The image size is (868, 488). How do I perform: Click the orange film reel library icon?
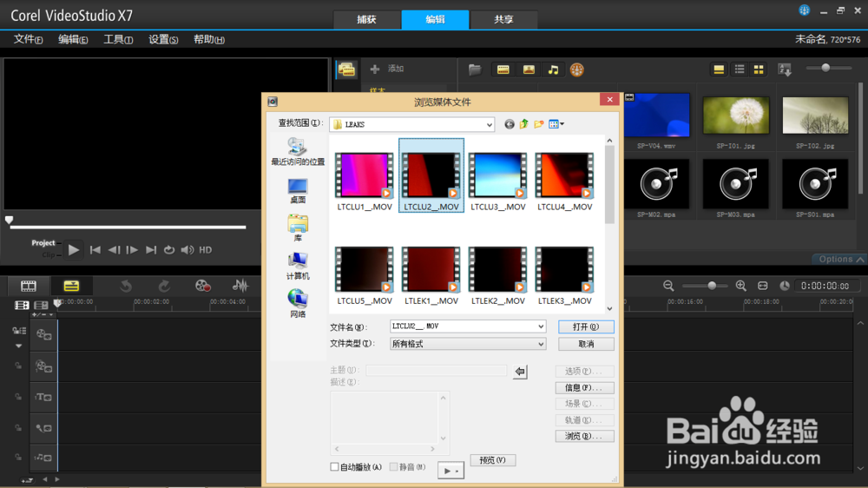[577, 69]
